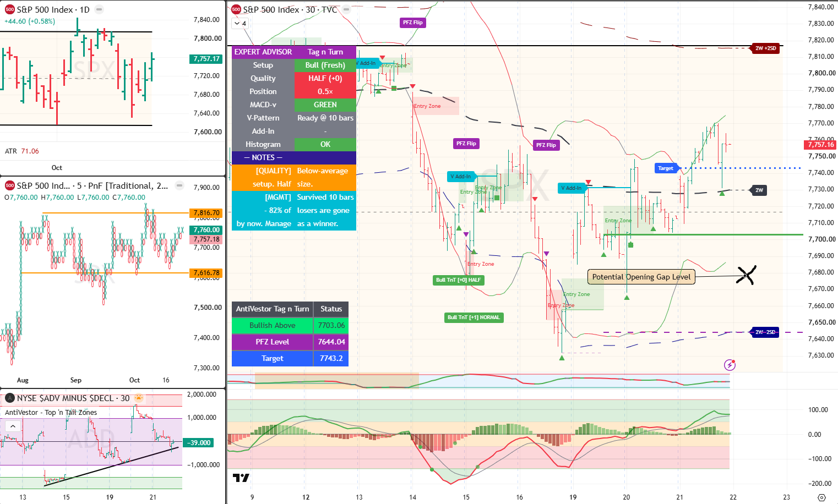The image size is (838, 504).
Task: Click the 7,616.78 orange price label
Action: (206, 273)
